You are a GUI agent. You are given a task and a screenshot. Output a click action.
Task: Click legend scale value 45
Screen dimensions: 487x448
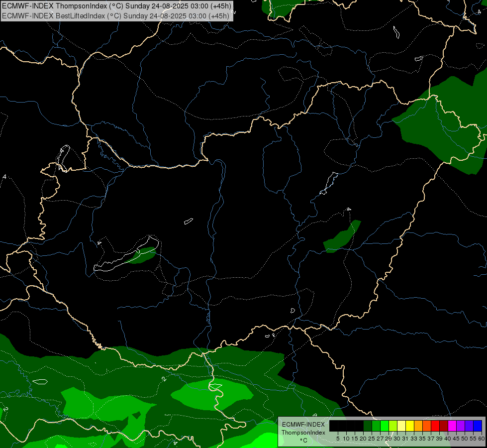click(456, 439)
